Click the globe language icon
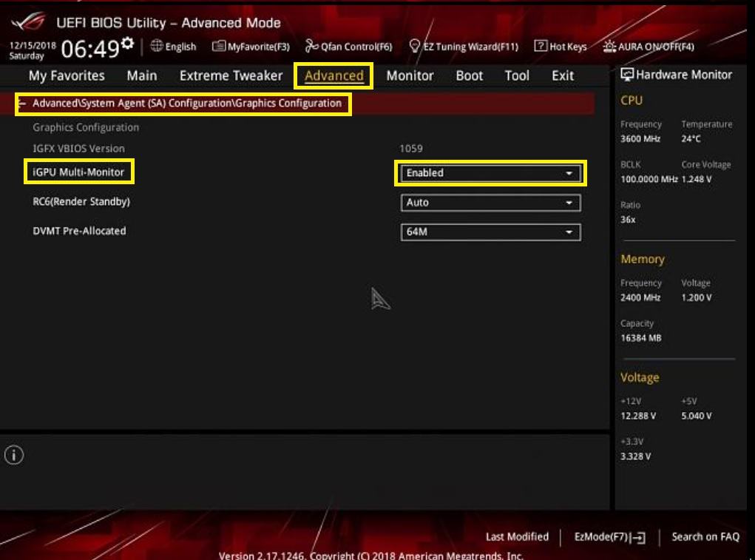The image size is (755, 560). (x=157, y=46)
